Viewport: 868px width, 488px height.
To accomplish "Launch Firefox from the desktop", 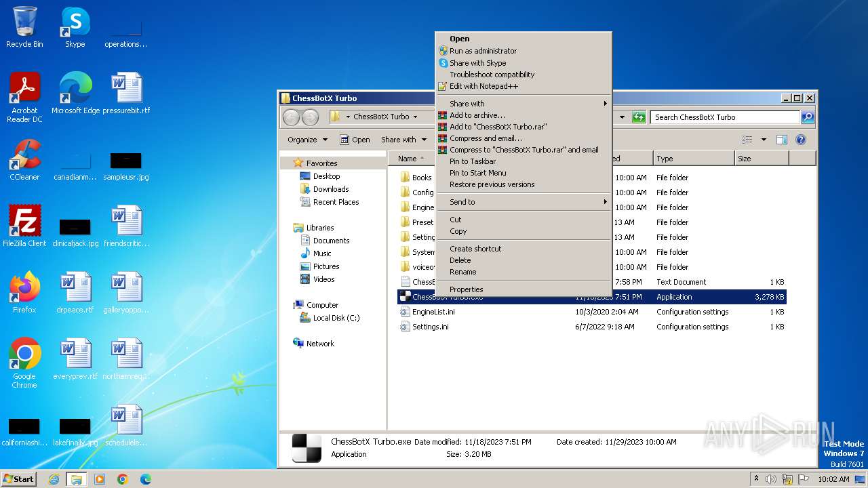I will tap(24, 292).
